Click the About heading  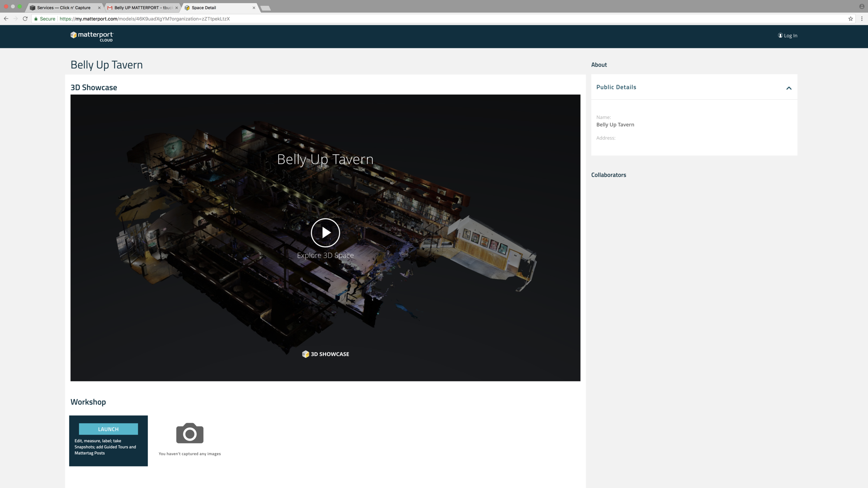pos(599,65)
